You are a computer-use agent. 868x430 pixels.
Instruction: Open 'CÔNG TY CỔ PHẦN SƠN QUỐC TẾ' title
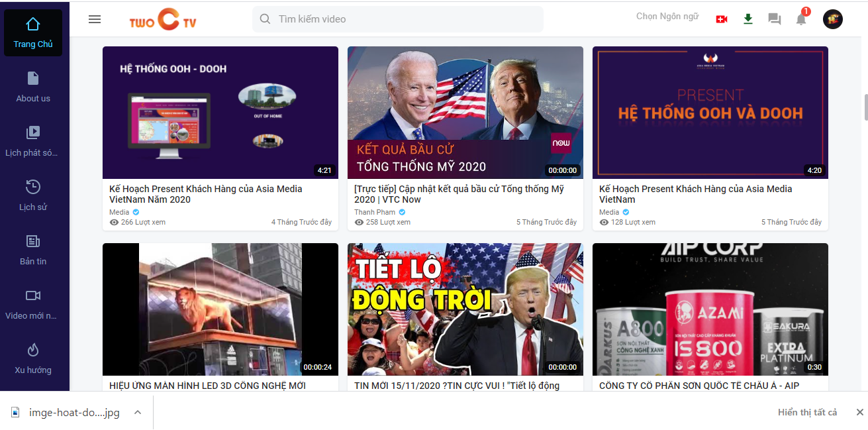(699, 386)
